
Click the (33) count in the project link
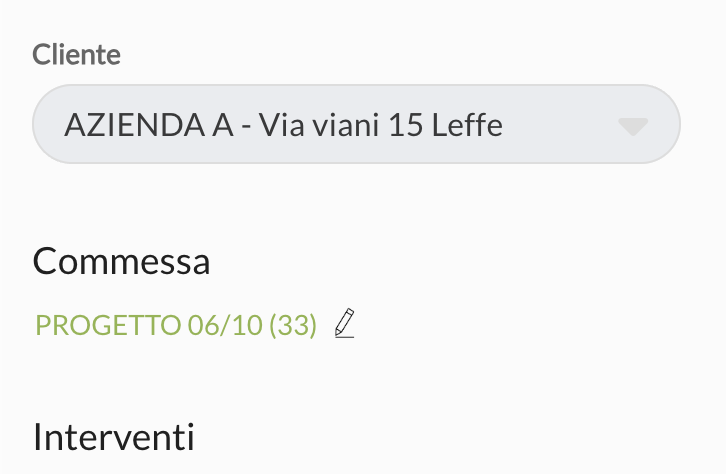[293, 325]
